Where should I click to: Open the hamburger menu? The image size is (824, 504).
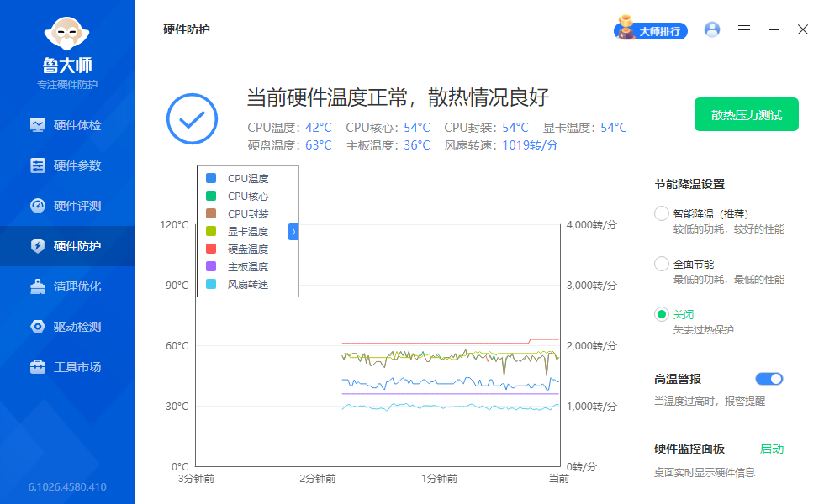(743, 29)
